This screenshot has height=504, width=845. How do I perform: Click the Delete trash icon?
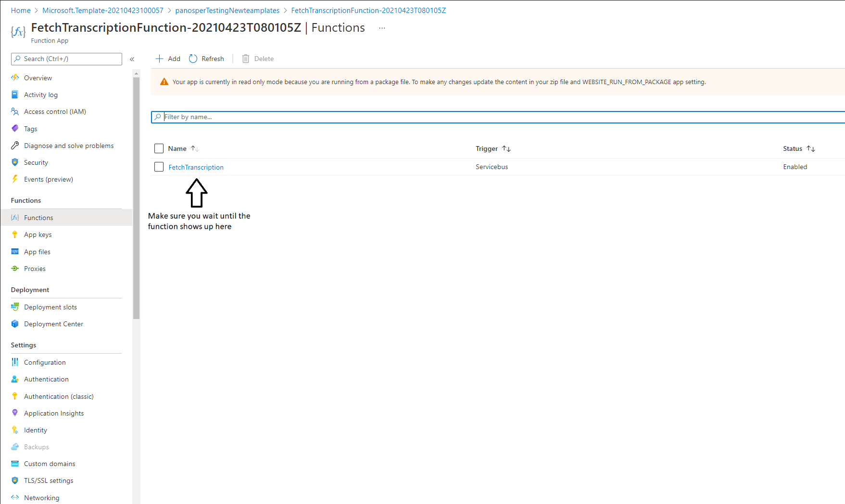click(x=246, y=59)
